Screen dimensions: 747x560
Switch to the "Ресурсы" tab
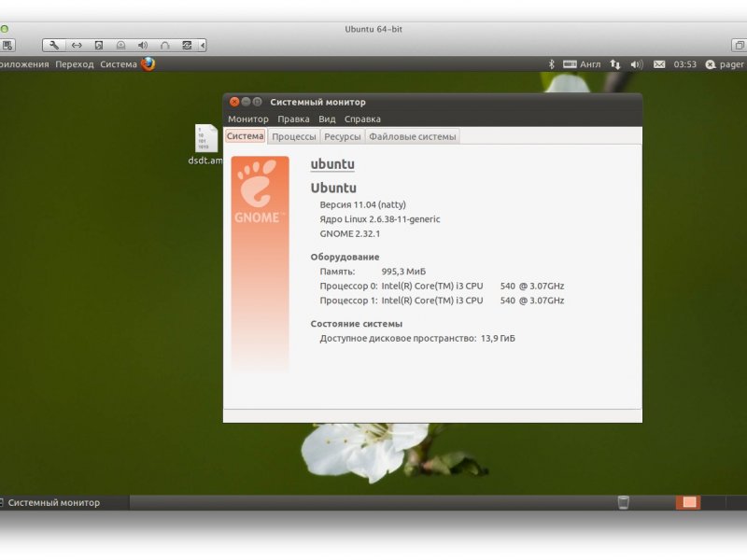[x=342, y=136]
